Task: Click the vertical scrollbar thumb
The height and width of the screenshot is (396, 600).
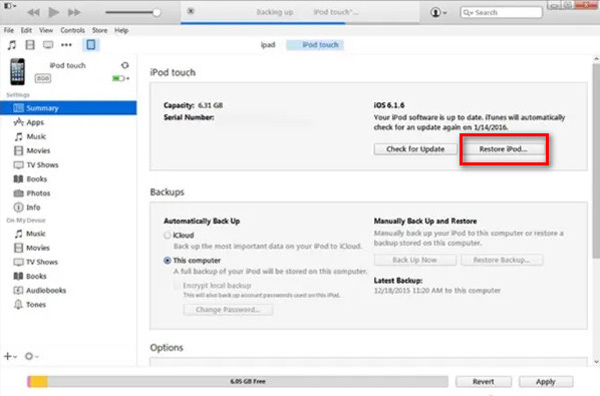Action: [596, 161]
